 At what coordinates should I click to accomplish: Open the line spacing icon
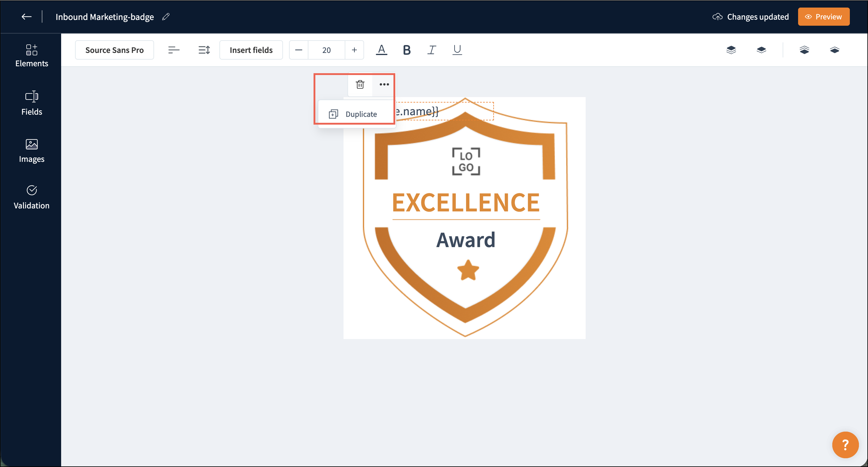204,50
